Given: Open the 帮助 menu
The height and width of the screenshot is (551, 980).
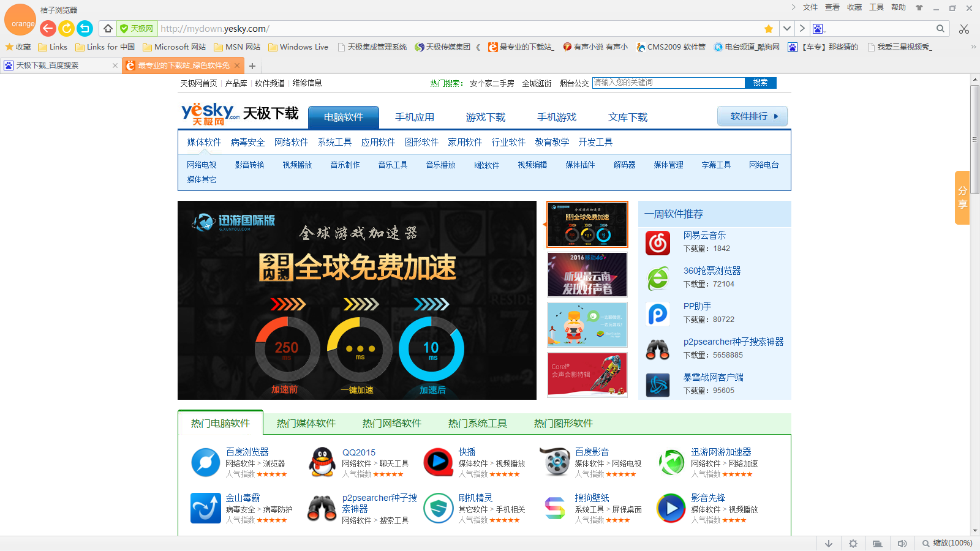Looking at the screenshot, I should click(x=899, y=7).
